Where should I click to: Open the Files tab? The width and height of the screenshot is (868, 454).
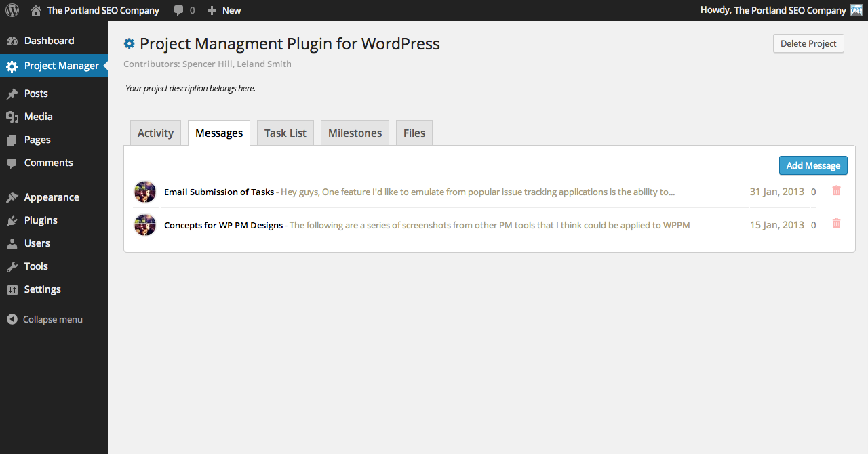414,133
